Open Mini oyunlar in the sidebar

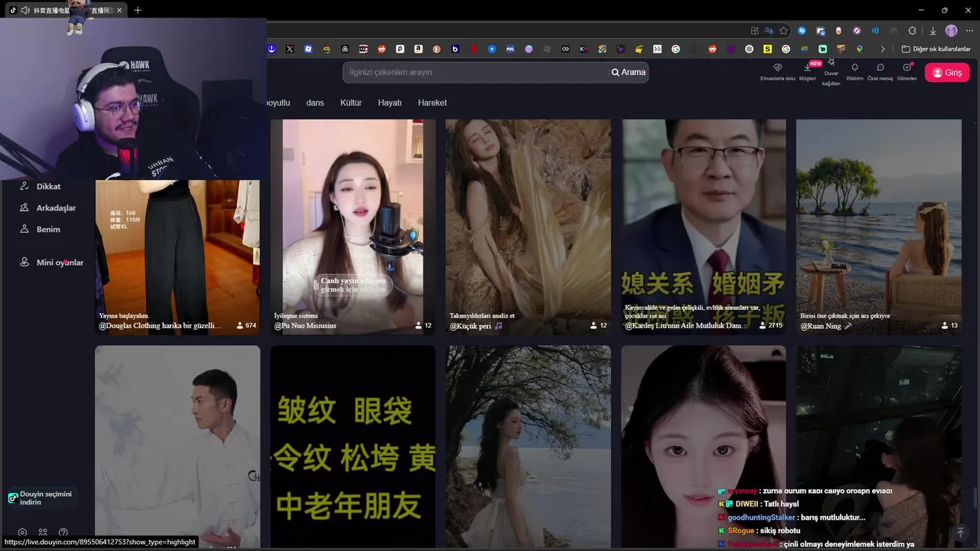click(52, 262)
